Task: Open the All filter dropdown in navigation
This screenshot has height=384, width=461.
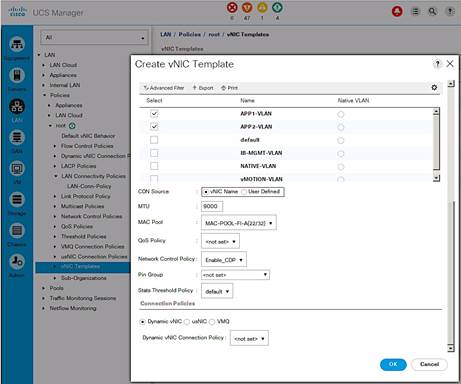Action: pos(94,38)
